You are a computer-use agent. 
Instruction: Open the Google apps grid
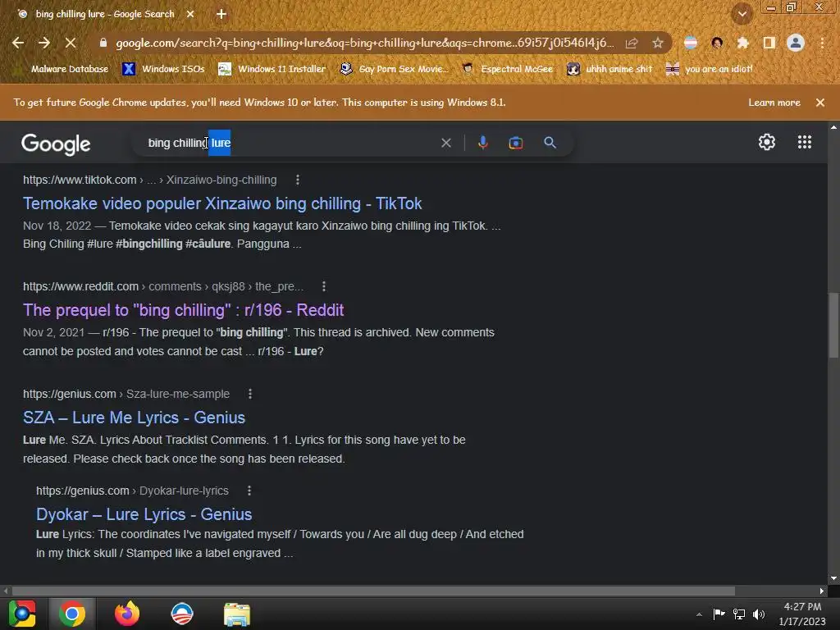[804, 142]
